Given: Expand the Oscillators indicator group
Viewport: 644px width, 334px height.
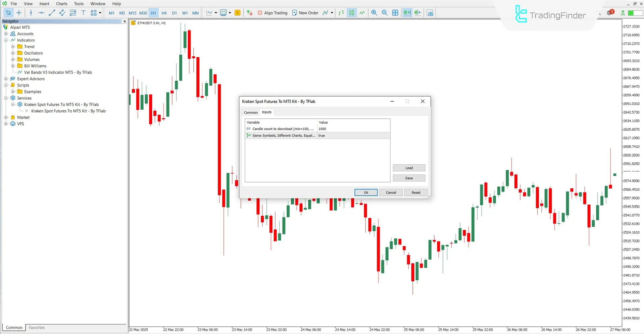Looking at the screenshot, I should 13,53.
